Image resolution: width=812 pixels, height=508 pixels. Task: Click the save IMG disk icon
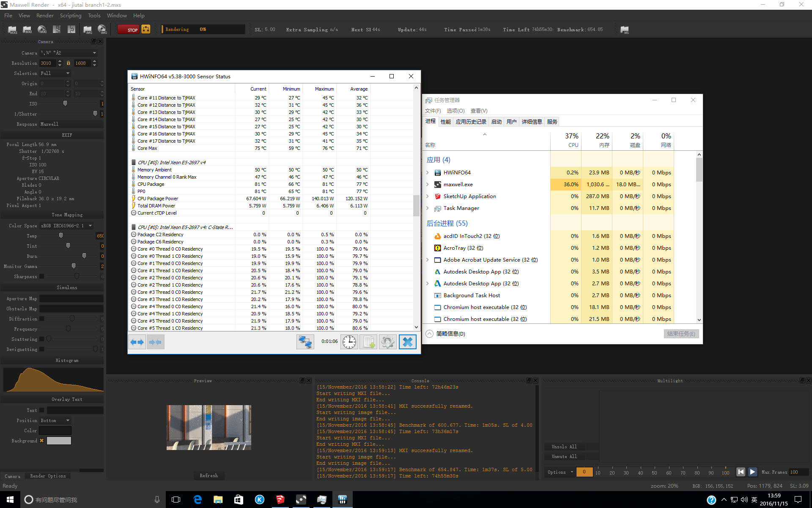(x=102, y=29)
